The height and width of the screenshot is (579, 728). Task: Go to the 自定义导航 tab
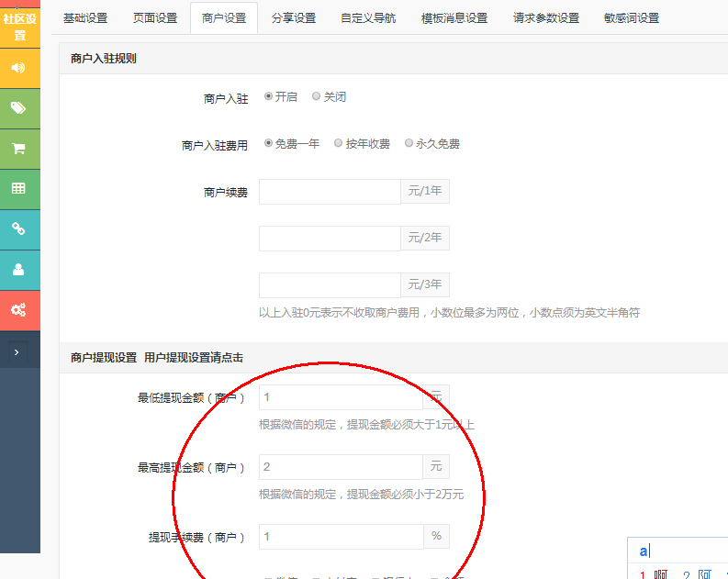coord(368,18)
